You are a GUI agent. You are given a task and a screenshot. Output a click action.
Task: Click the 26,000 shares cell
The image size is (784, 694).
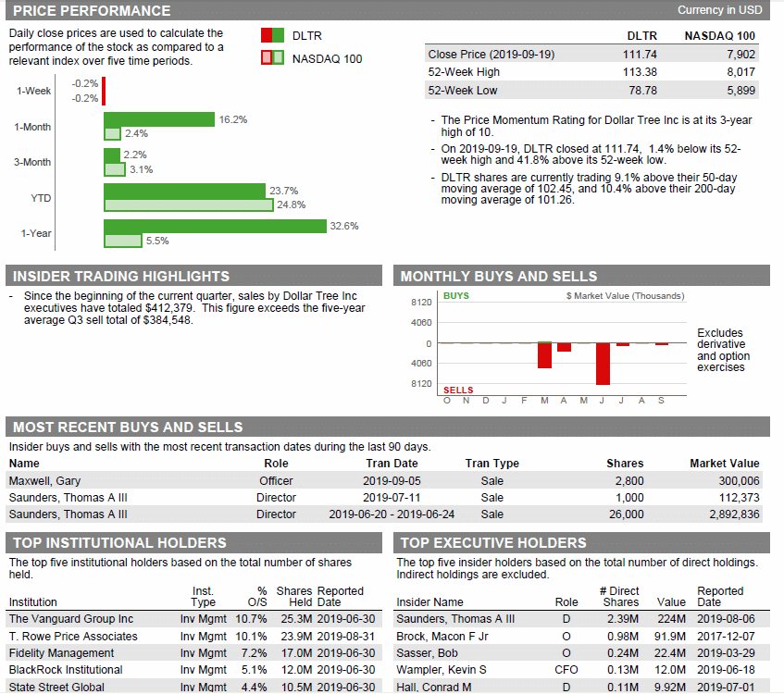pyautogui.click(x=626, y=514)
